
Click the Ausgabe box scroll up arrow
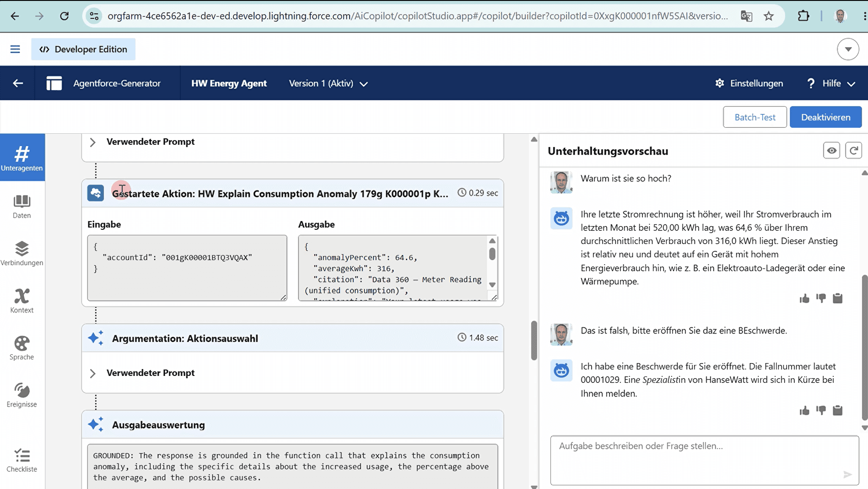pyautogui.click(x=492, y=241)
